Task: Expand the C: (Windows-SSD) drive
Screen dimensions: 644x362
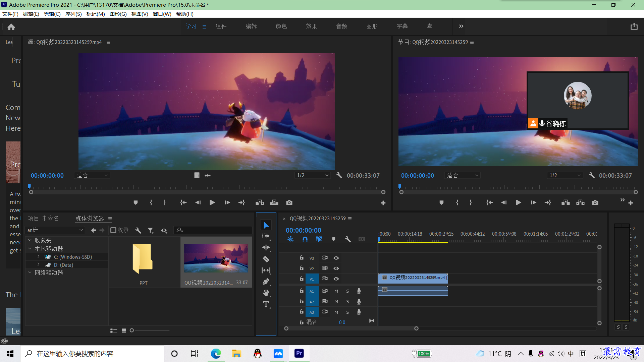Action: click(x=39, y=257)
